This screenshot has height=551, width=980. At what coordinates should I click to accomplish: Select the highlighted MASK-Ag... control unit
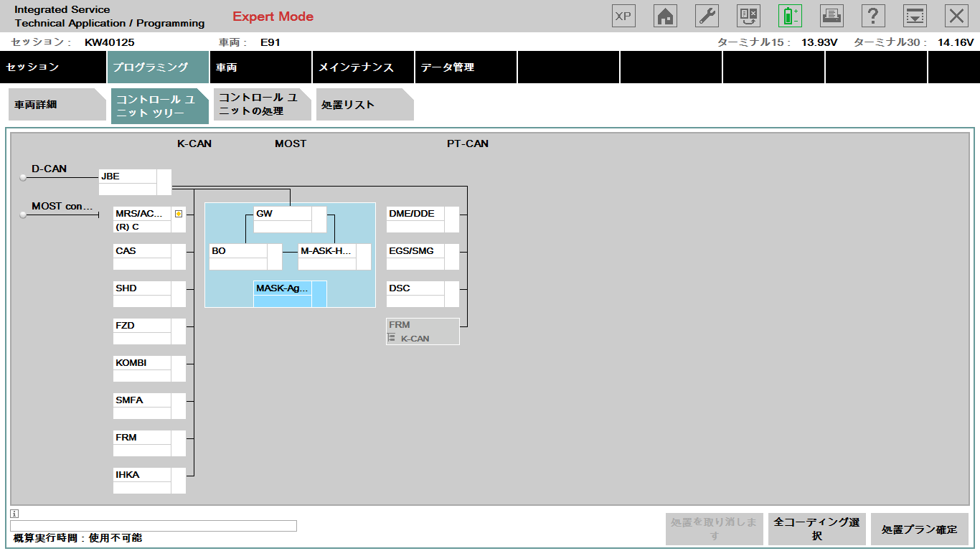point(283,288)
